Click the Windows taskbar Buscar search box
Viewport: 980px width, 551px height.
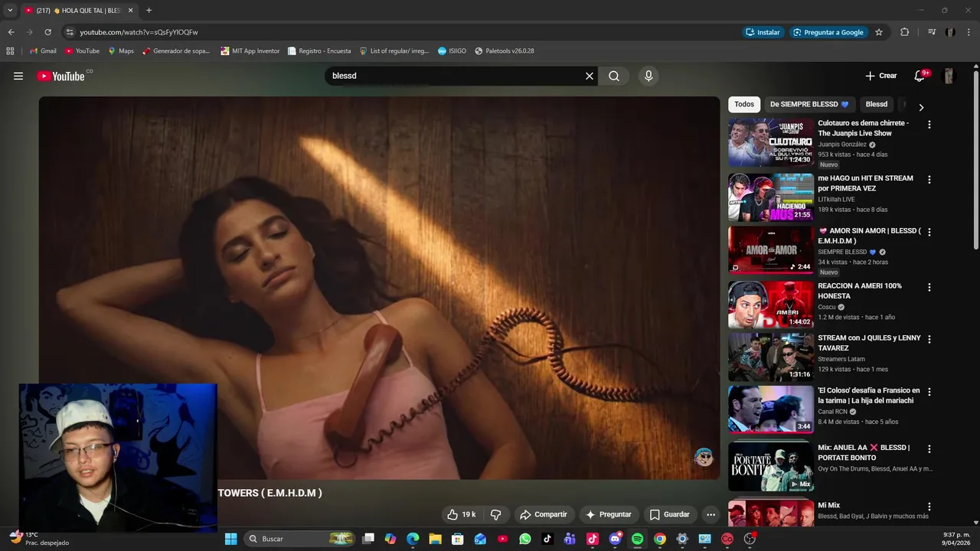click(x=300, y=539)
